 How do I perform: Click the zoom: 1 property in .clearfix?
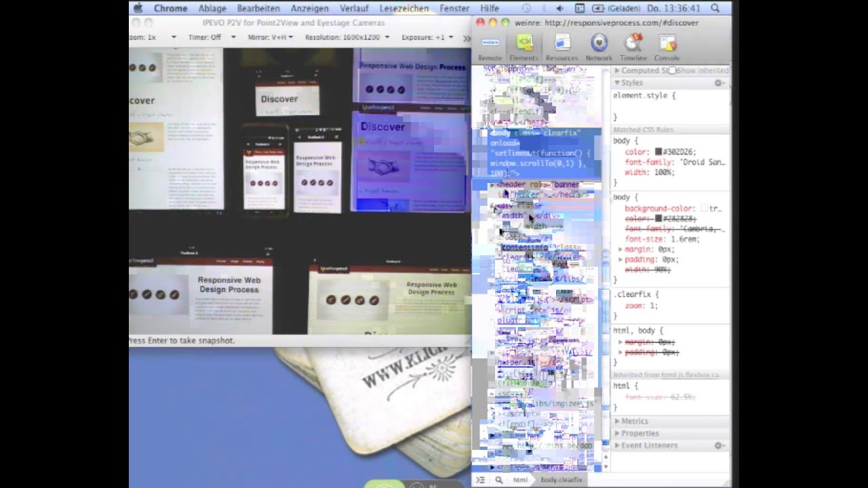[641, 306]
